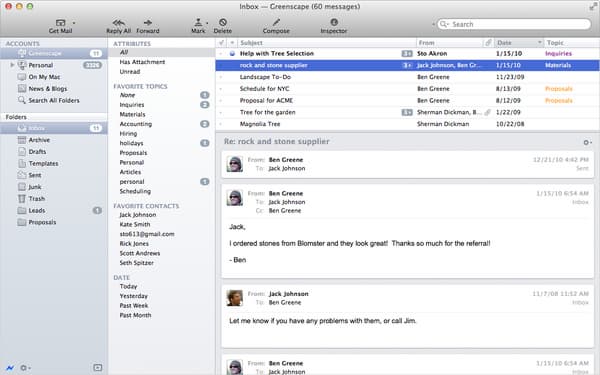Click the activity icon at sidebar bottom
This screenshot has width=600, height=375.
[x=10, y=368]
